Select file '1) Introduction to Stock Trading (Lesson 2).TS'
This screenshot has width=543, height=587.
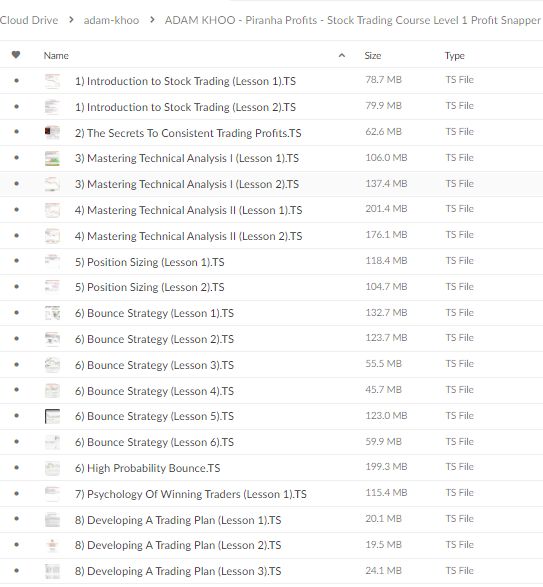(185, 107)
